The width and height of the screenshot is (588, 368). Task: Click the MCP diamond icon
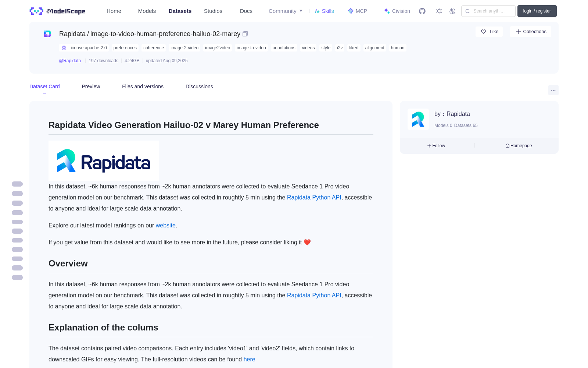click(351, 11)
